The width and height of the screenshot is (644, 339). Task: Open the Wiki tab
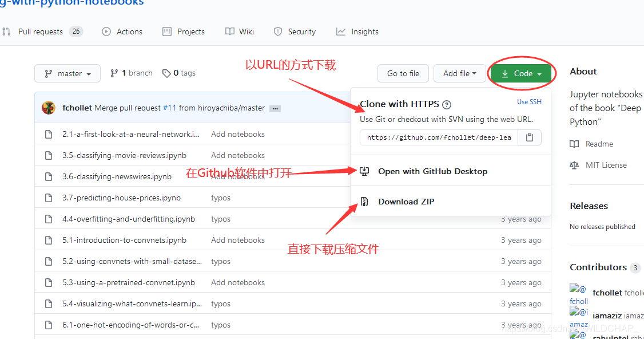(240, 31)
